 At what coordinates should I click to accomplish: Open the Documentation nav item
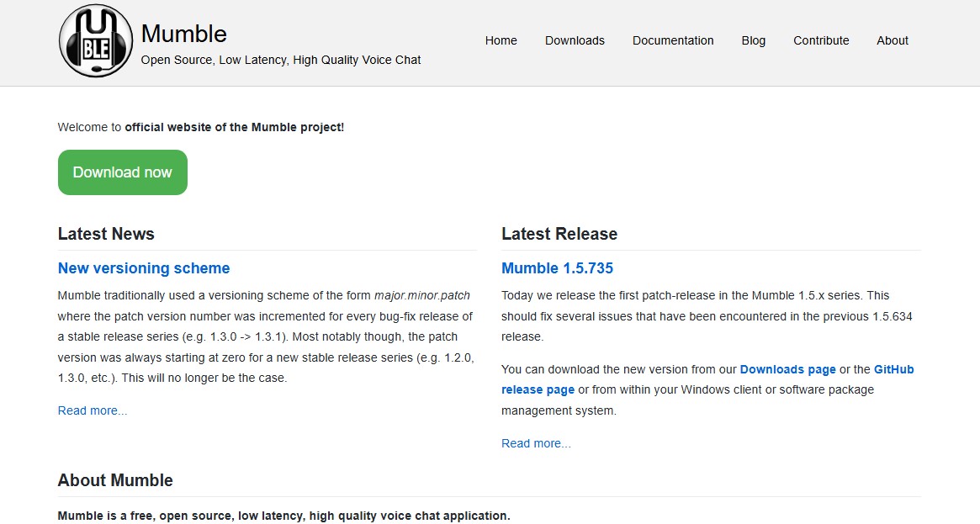tap(673, 40)
